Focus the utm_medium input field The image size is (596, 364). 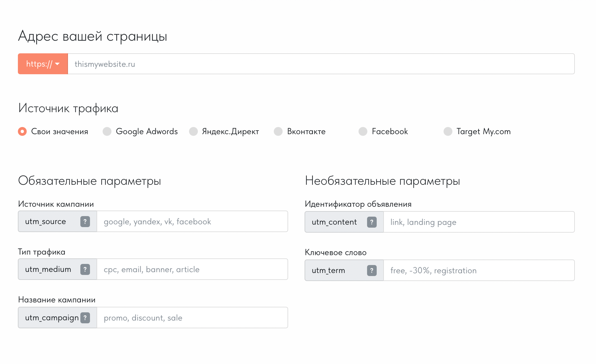point(192,269)
